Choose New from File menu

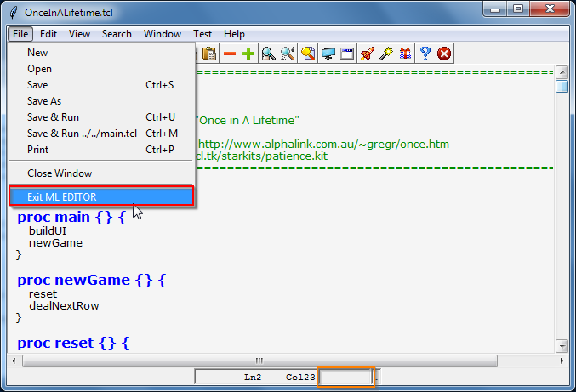point(101,53)
